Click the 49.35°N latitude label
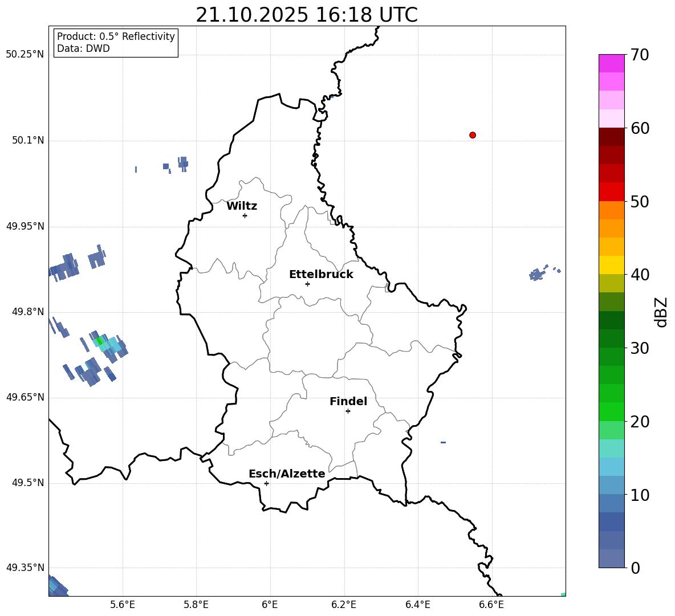The width and height of the screenshot is (675, 616). [25, 568]
